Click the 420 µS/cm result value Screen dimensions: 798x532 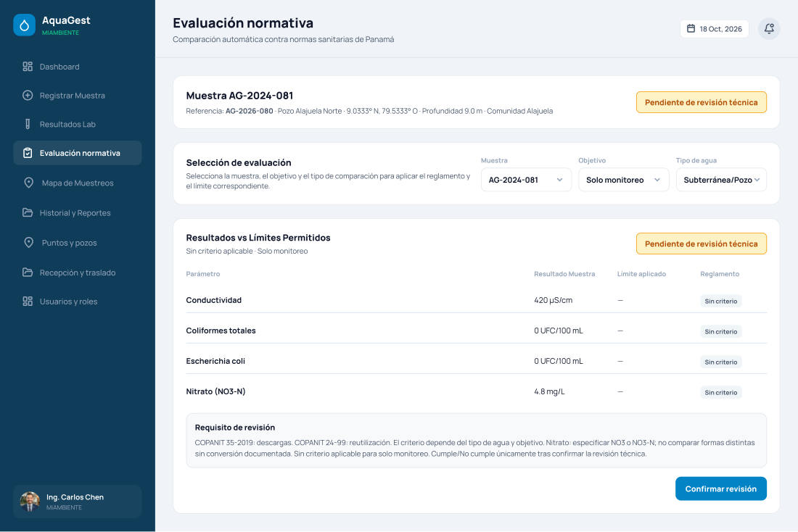[x=554, y=300]
